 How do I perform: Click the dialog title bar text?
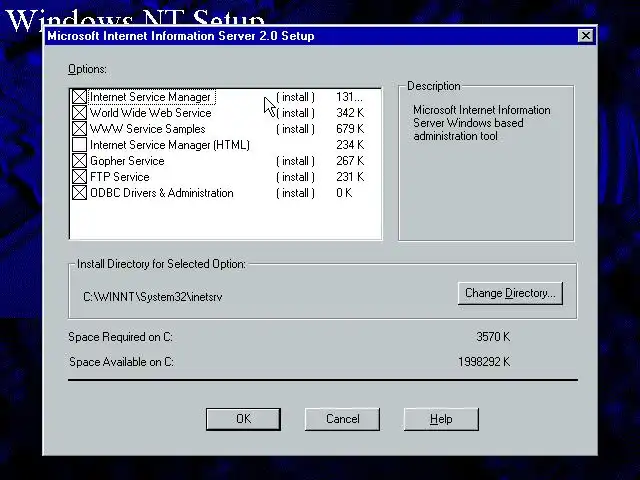click(x=181, y=36)
